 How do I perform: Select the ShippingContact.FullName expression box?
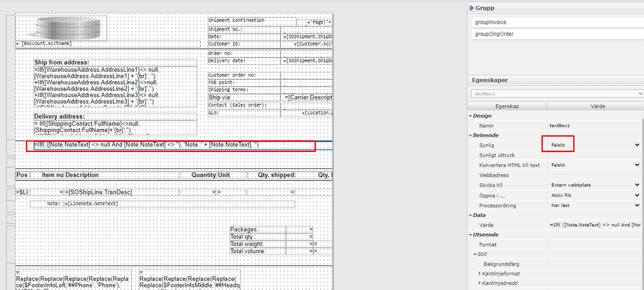click(115, 128)
